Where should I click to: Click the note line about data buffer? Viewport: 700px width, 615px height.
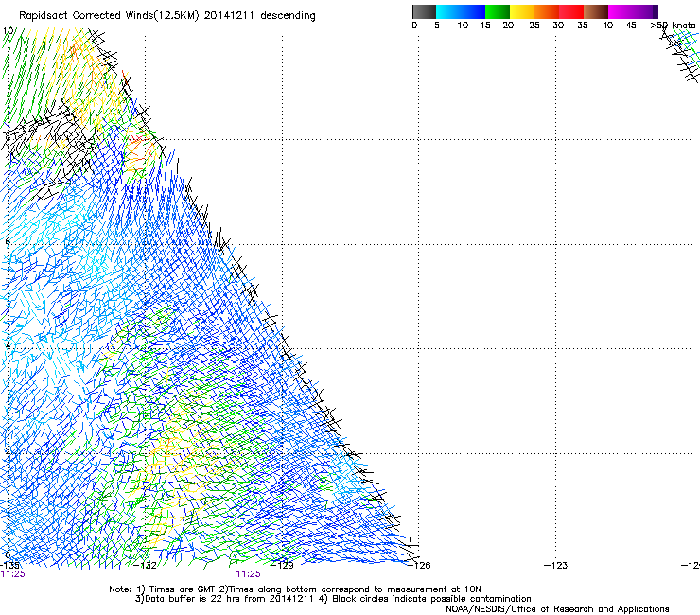click(333, 599)
